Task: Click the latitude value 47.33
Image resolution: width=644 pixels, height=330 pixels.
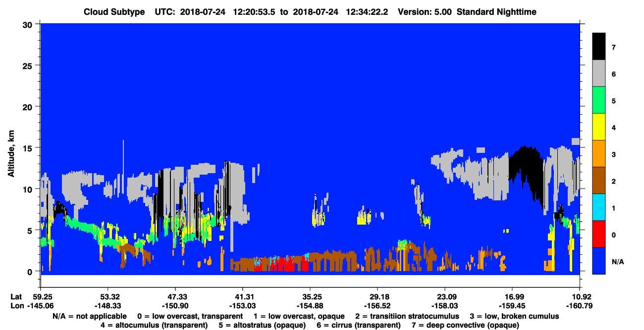Action: click(x=175, y=297)
